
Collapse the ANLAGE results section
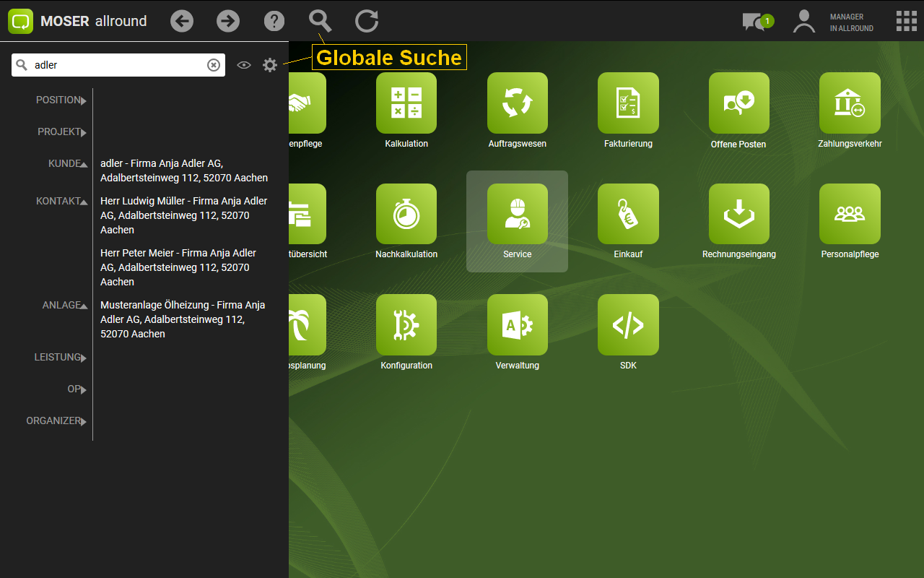pyautogui.click(x=64, y=306)
